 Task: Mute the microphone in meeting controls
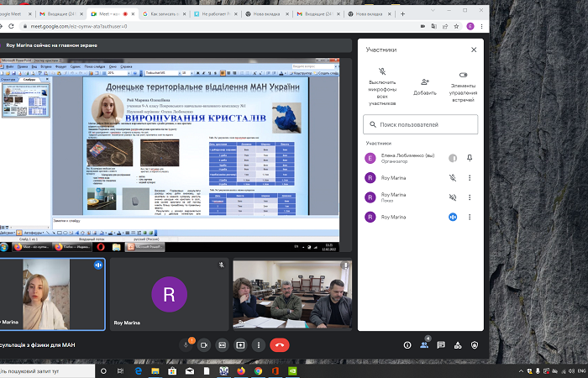click(185, 344)
